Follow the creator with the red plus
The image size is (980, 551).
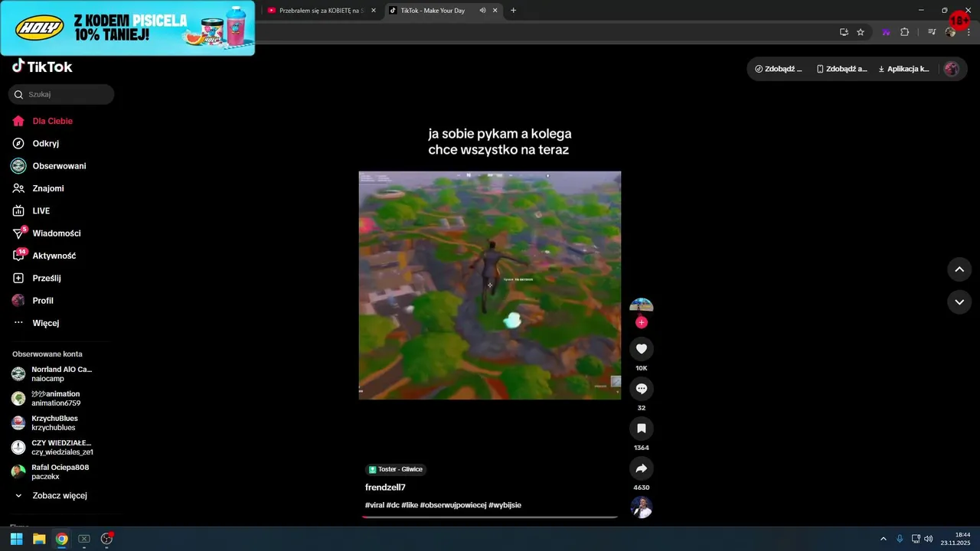(642, 322)
